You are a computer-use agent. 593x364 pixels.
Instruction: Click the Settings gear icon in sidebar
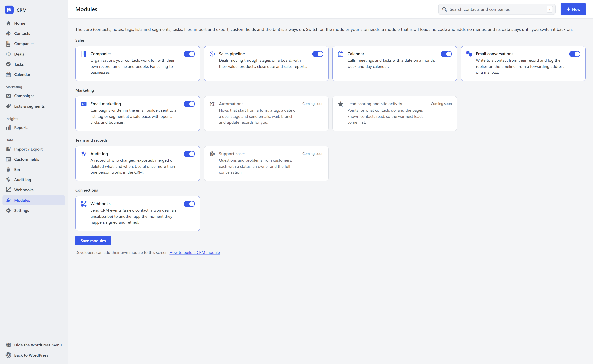[8, 210]
